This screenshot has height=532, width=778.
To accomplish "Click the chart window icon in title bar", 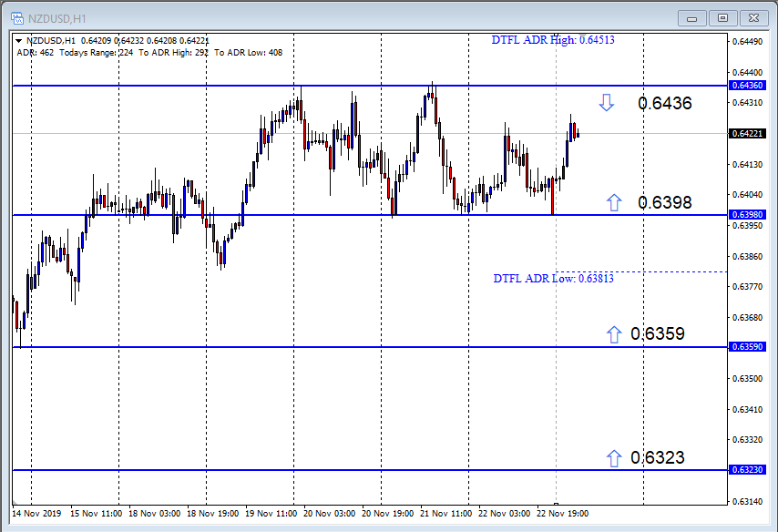I will coord(17,19).
